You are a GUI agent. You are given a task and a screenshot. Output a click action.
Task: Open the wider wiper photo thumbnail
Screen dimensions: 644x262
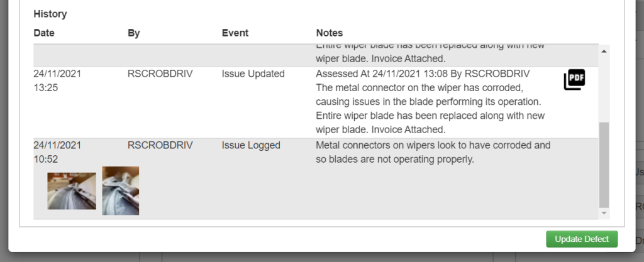[x=72, y=191]
